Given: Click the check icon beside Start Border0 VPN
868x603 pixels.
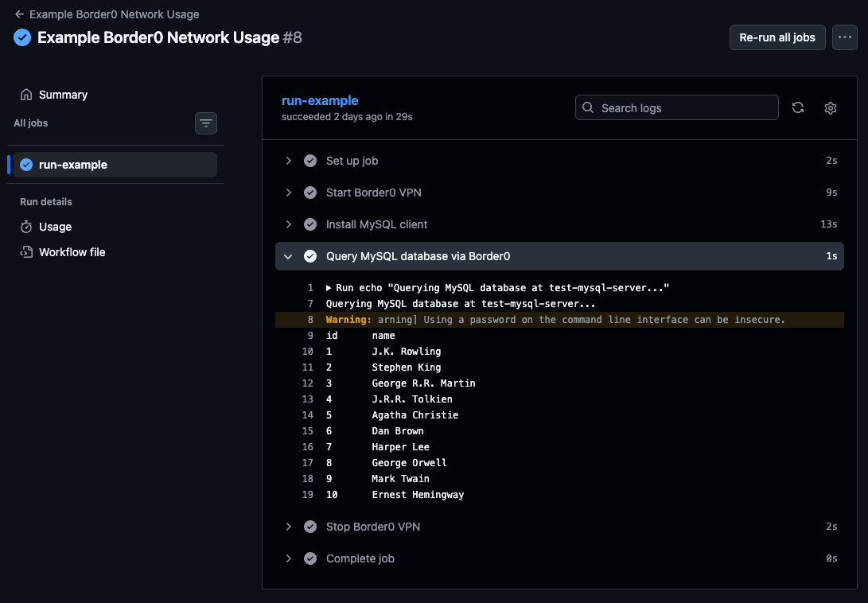Looking at the screenshot, I should coord(310,193).
